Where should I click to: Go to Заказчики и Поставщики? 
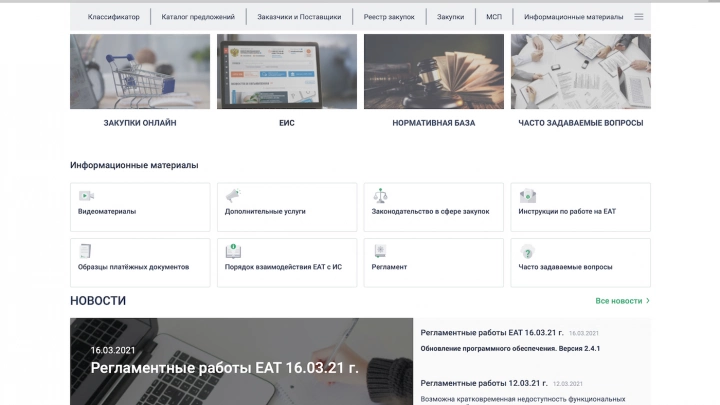point(299,17)
